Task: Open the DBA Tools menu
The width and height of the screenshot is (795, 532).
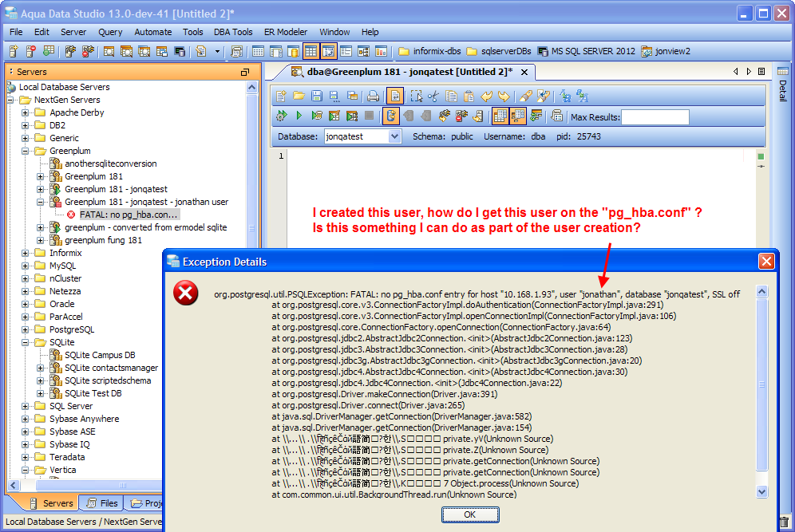Action: [233, 32]
